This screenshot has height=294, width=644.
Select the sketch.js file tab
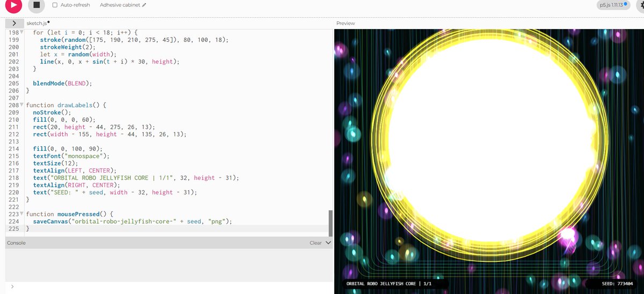tap(37, 23)
